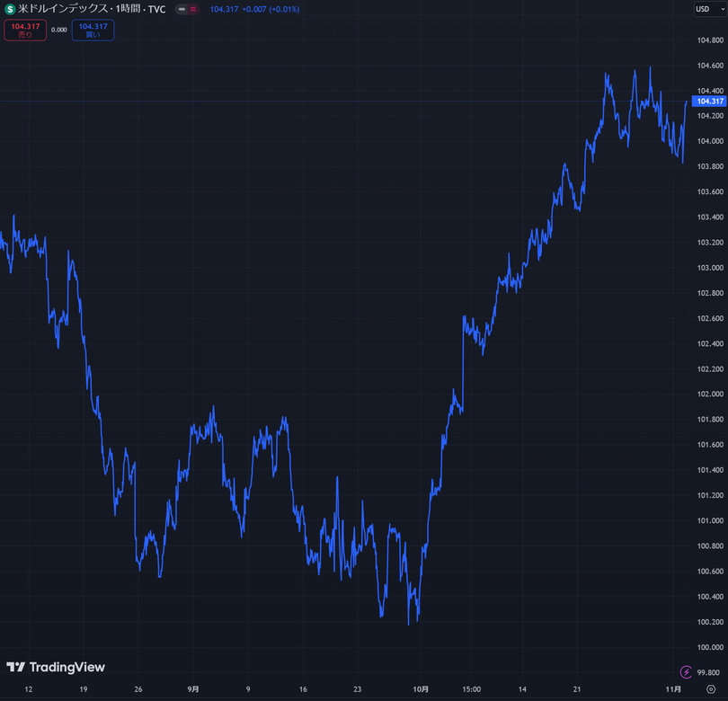Click the 9月 date marker on time axis
This screenshot has width=728, height=701.
tap(193, 688)
